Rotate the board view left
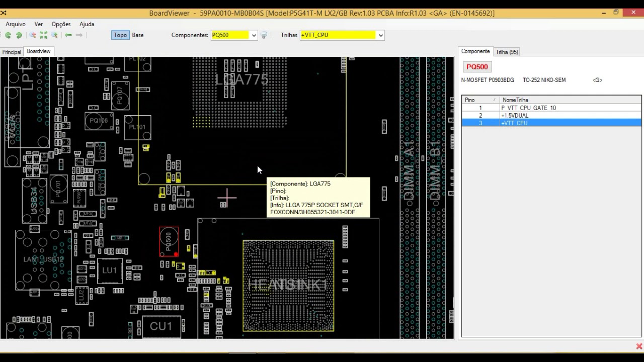The height and width of the screenshot is (362, 644). pyautogui.click(x=8, y=35)
